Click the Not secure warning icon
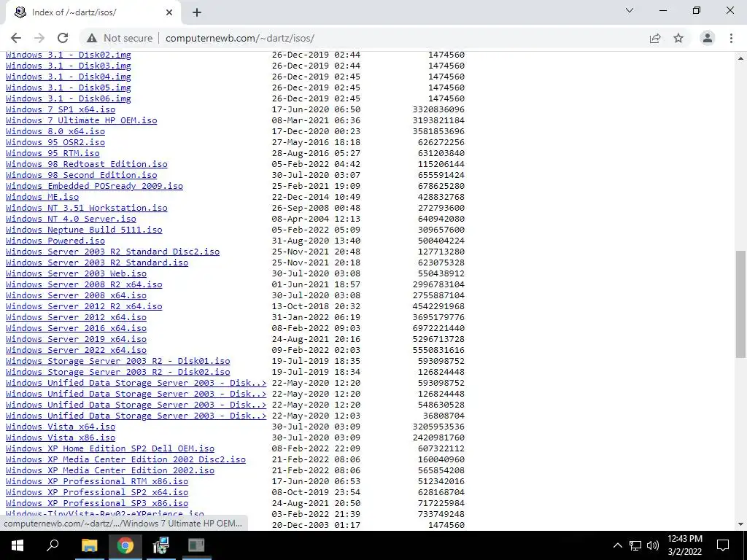 coord(91,38)
